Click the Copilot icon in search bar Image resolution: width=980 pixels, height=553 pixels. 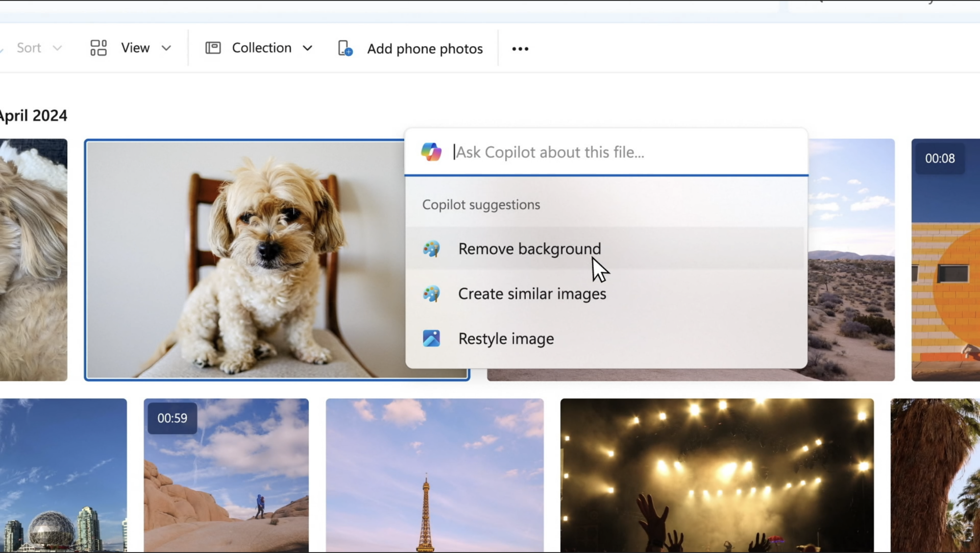click(431, 151)
